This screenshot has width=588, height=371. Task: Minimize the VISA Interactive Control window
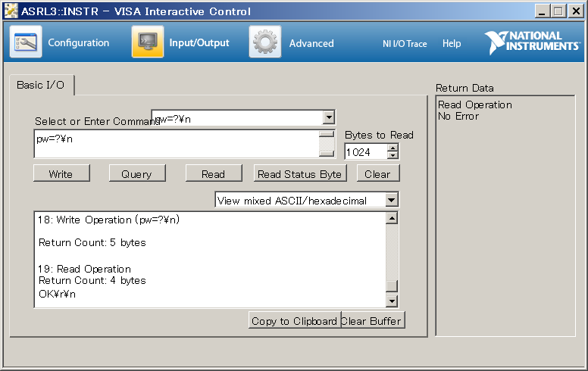tap(542, 11)
